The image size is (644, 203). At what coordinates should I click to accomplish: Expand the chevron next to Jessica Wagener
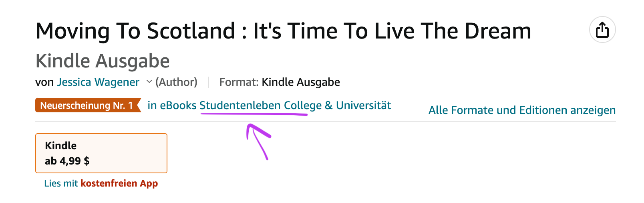point(149,82)
